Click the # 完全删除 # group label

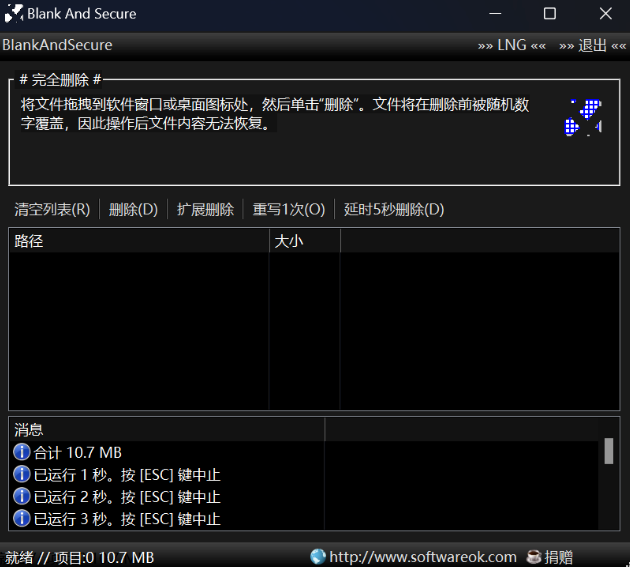(60, 80)
